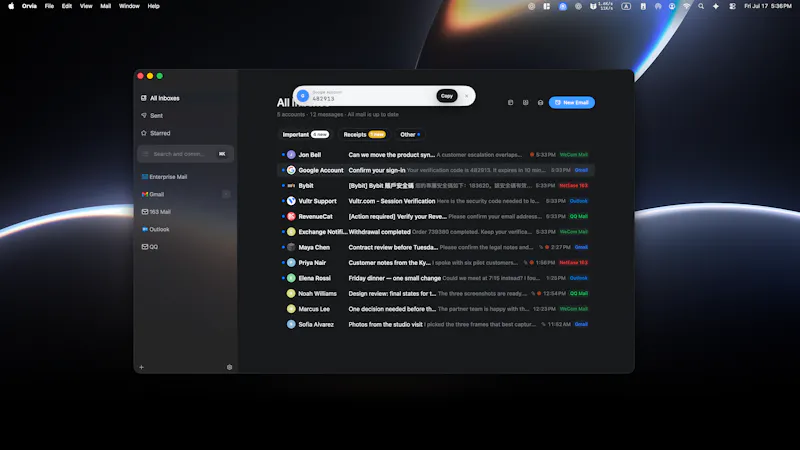
Task: Click the Search and command field
Action: [185, 154]
